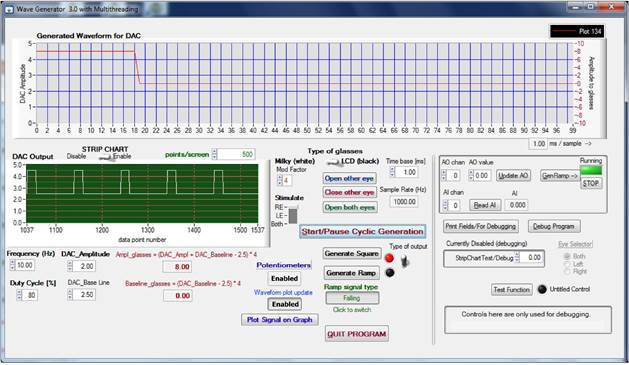Click the STOP button

(591, 183)
